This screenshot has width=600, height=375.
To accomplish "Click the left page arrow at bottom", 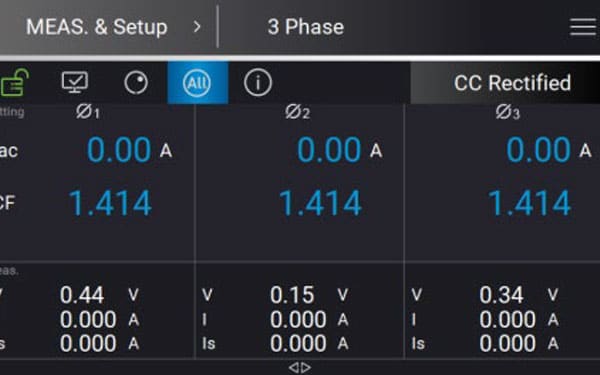I will 294,368.
